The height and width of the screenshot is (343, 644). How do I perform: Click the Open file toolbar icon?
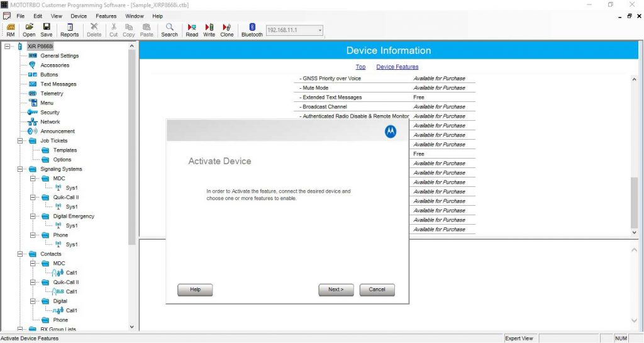[x=29, y=30]
